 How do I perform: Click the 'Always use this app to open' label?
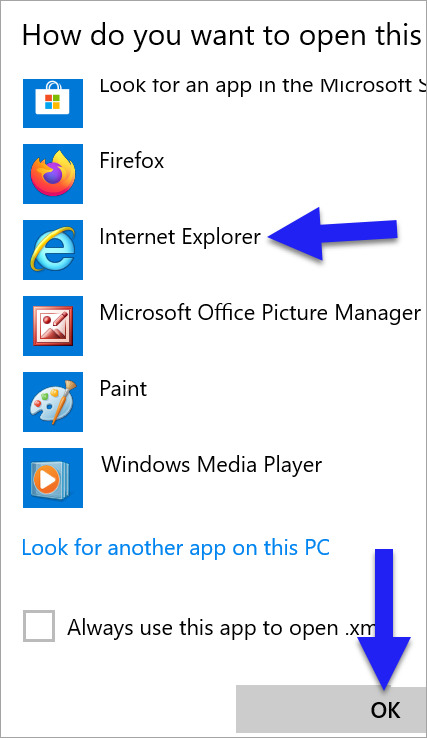coord(222,628)
